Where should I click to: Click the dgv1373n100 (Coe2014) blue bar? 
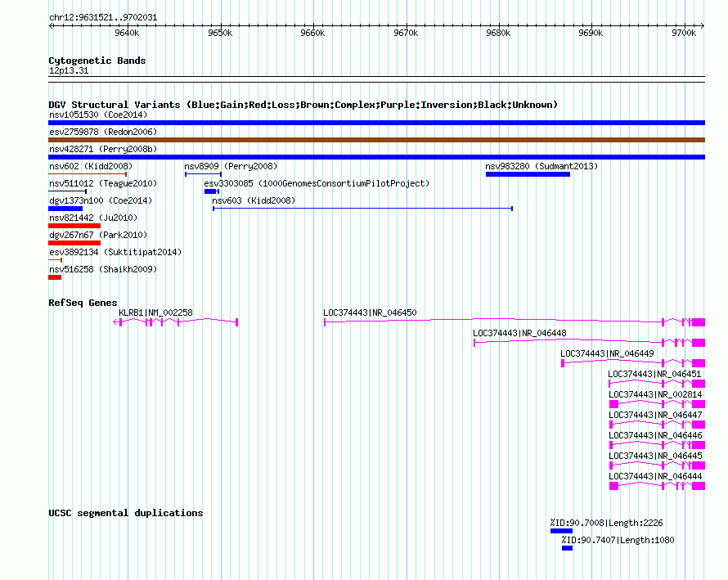coord(65,209)
